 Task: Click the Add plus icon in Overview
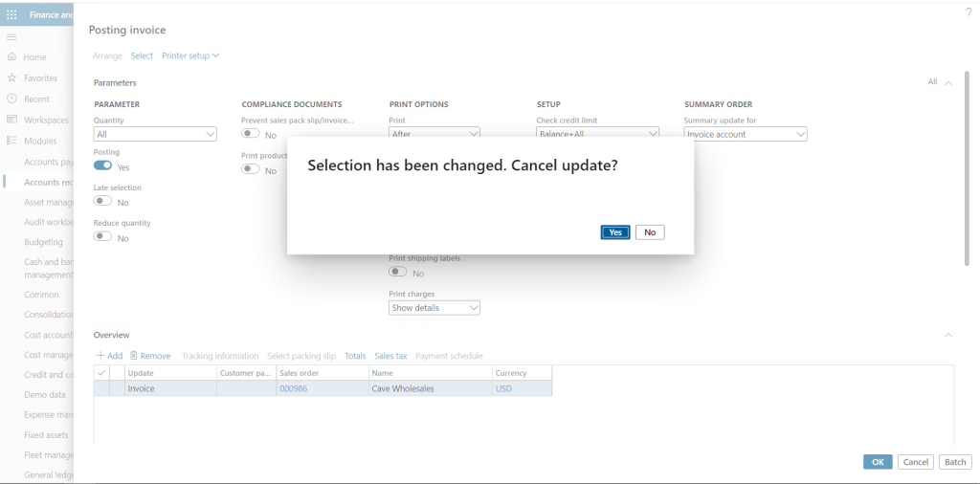100,356
